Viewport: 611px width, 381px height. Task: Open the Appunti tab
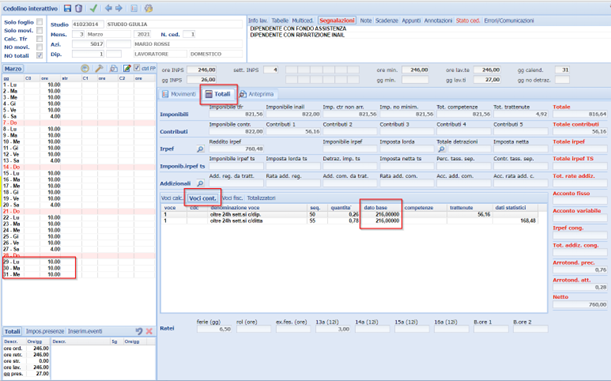point(411,21)
